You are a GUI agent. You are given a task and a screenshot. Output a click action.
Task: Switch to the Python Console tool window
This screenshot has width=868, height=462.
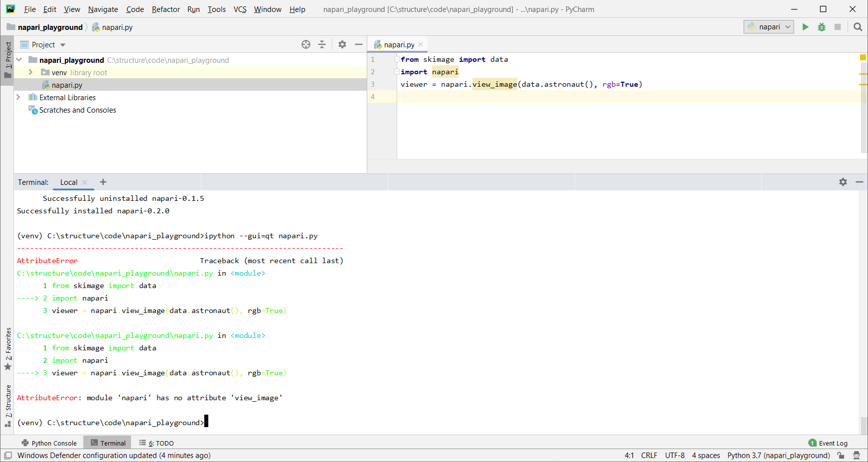(49, 443)
